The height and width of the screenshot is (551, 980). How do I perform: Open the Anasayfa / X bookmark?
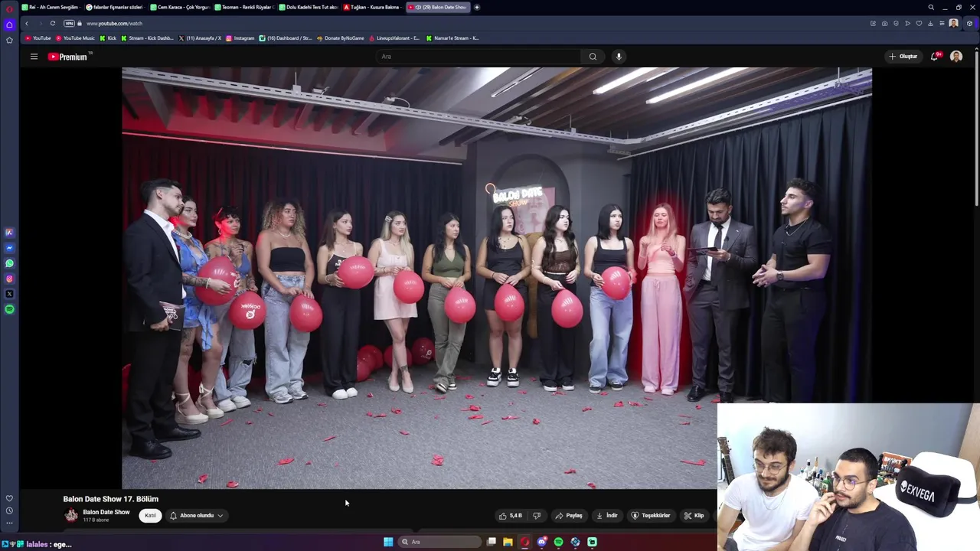(x=201, y=38)
